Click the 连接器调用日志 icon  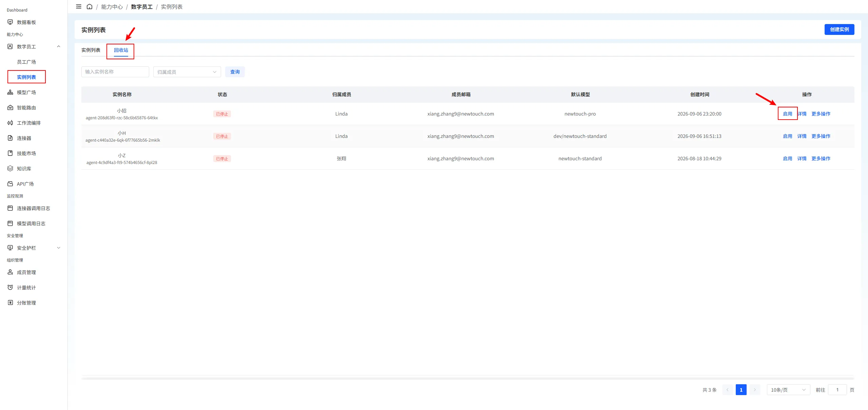click(10, 208)
